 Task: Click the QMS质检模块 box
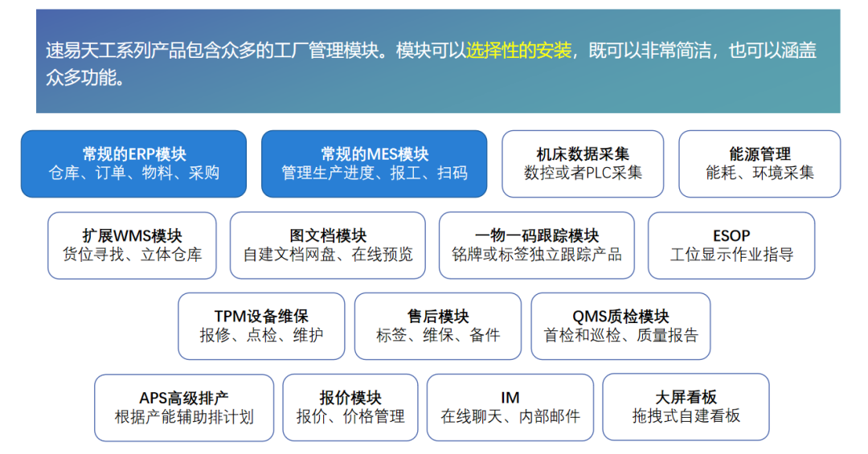tap(620, 325)
